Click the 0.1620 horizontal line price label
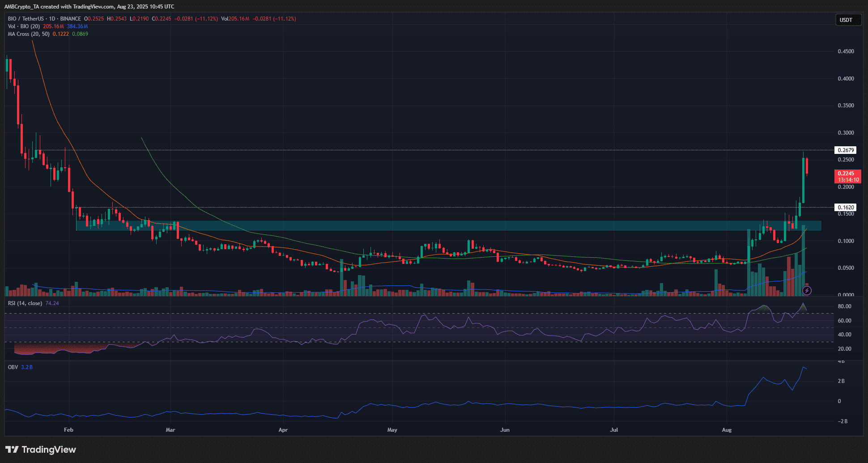 tap(846, 208)
